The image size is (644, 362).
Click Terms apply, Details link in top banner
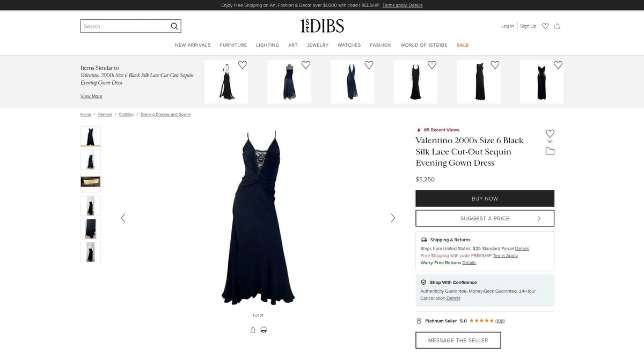coord(402,5)
